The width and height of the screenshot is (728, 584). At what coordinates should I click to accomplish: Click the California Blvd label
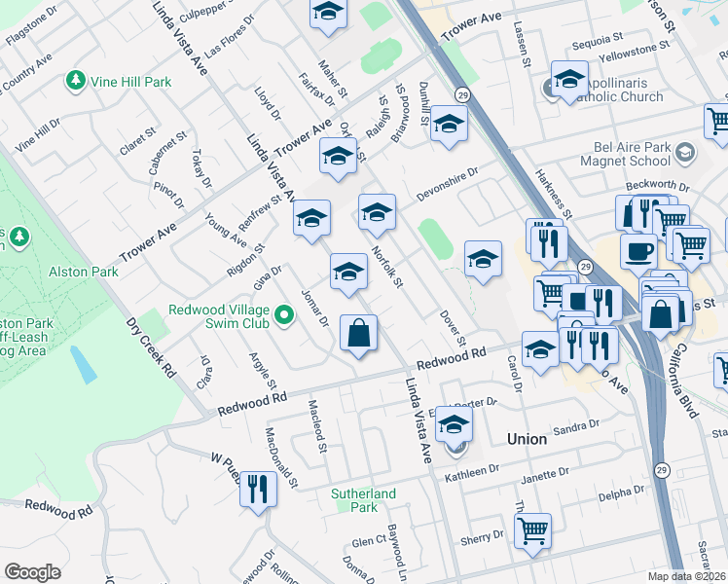pos(685,381)
